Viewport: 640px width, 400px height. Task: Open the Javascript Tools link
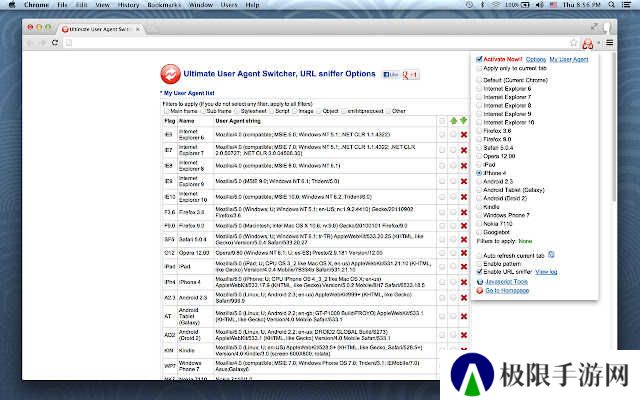[506, 282]
